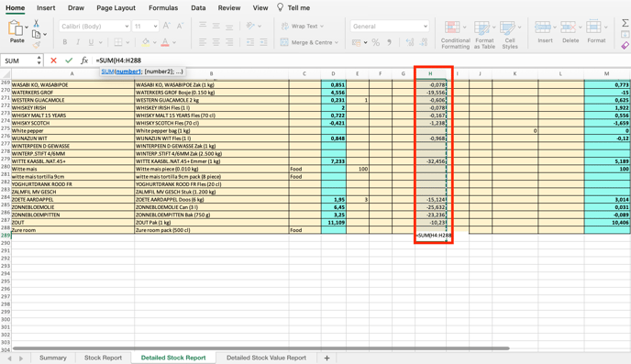Apply comma style format

click(389, 42)
